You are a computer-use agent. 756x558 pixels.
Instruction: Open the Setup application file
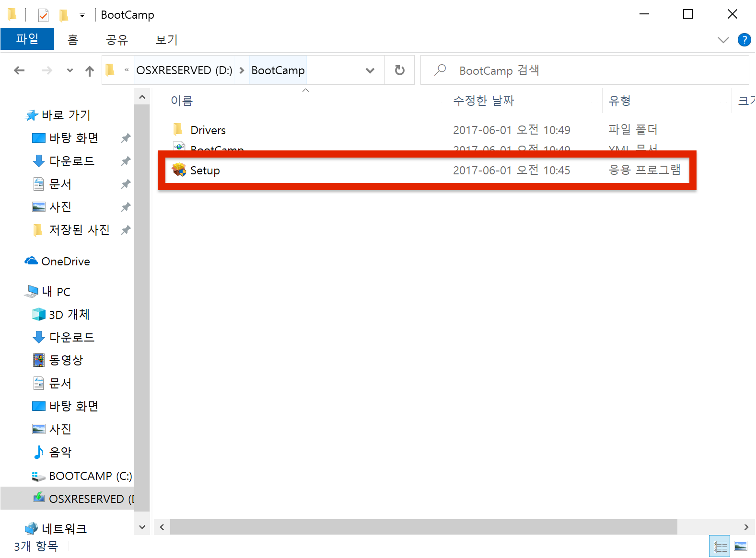coord(205,171)
